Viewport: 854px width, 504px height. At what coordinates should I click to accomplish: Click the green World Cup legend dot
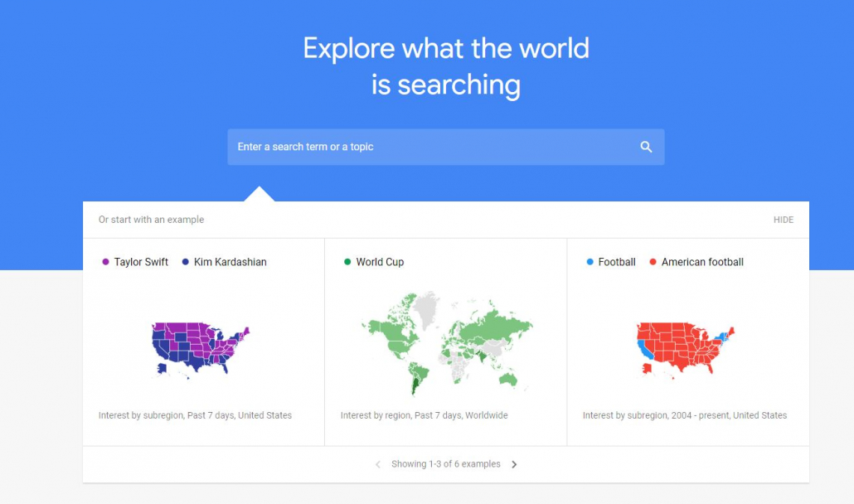347,262
